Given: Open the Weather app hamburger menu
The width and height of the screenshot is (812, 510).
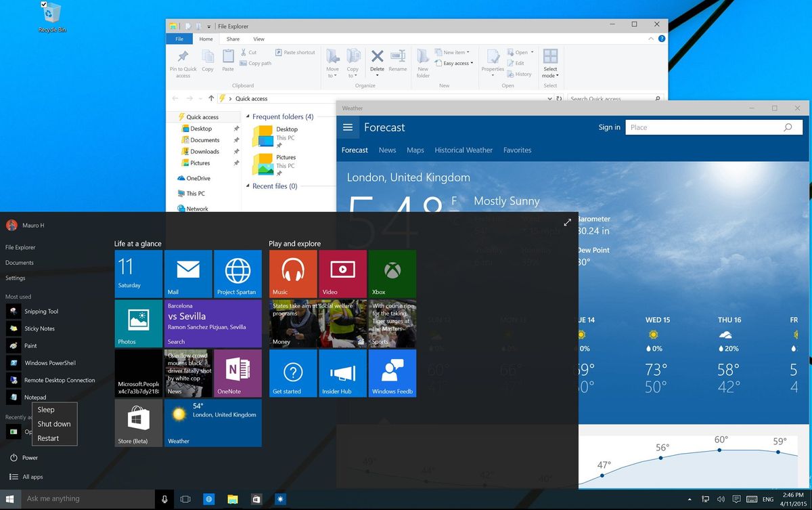Looking at the screenshot, I should (x=348, y=127).
